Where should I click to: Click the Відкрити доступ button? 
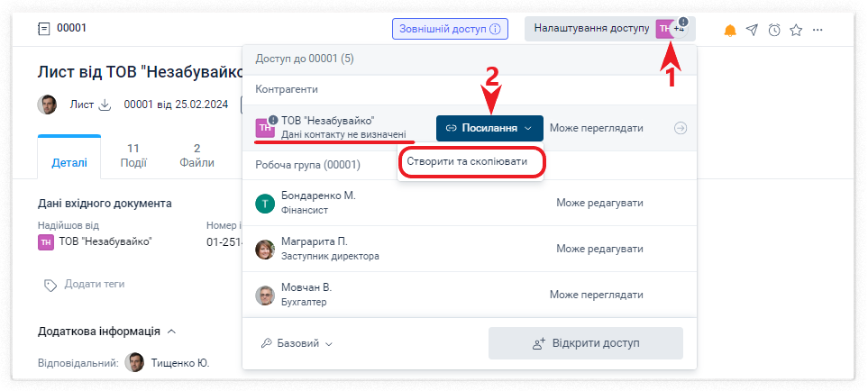click(x=585, y=343)
